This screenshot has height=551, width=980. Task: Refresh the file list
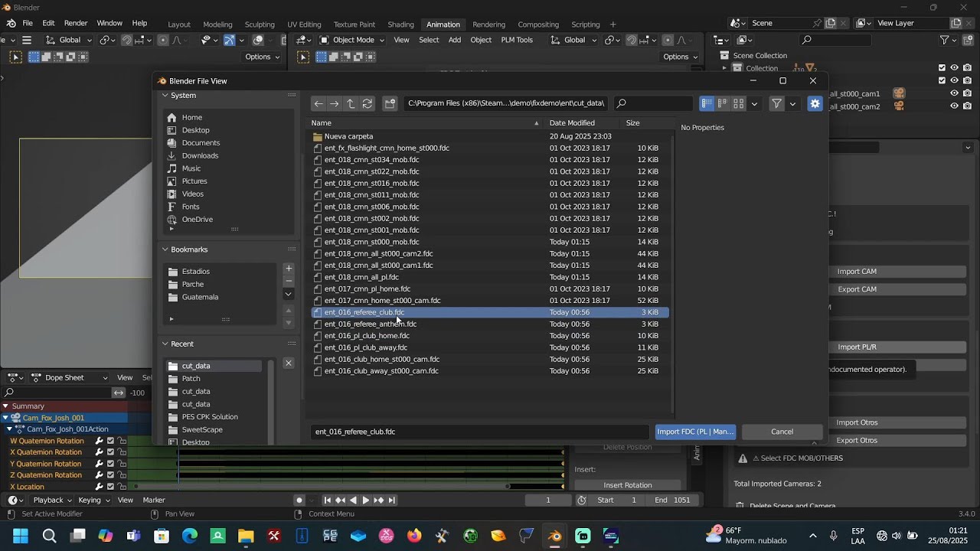[367, 103]
